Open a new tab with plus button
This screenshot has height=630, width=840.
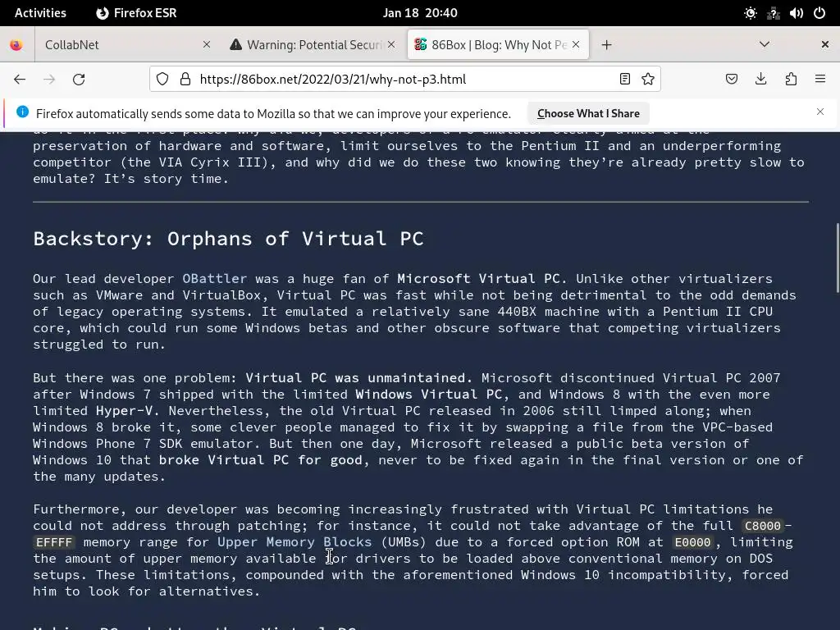tap(606, 45)
